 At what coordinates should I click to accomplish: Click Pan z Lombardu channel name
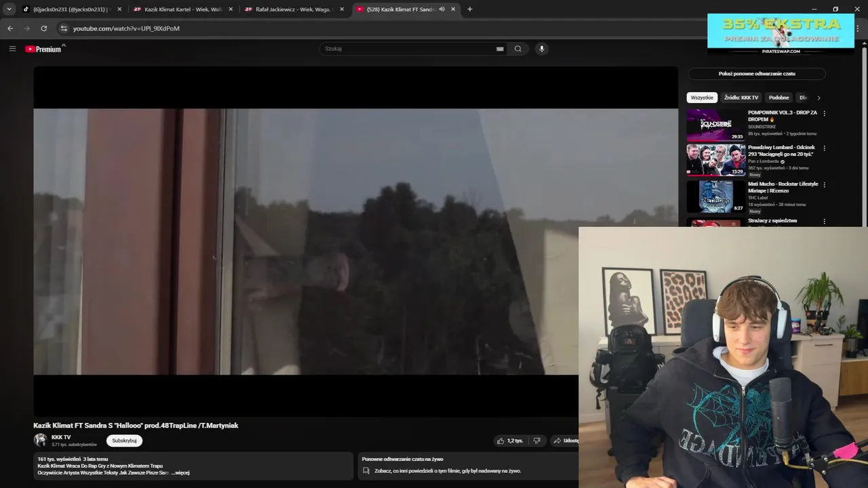(x=763, y=161)
